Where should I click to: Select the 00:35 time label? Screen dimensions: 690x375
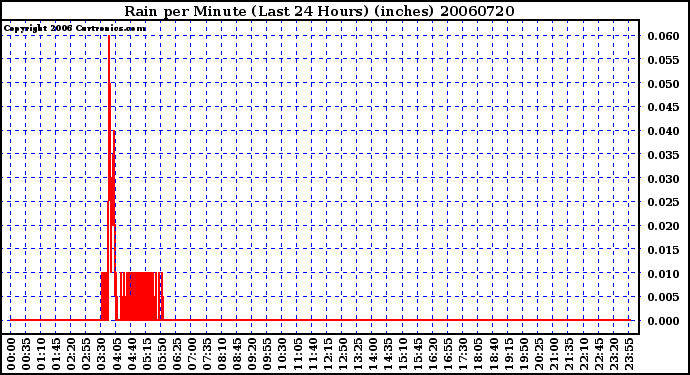pyautogui.click(x=26, y=354)
